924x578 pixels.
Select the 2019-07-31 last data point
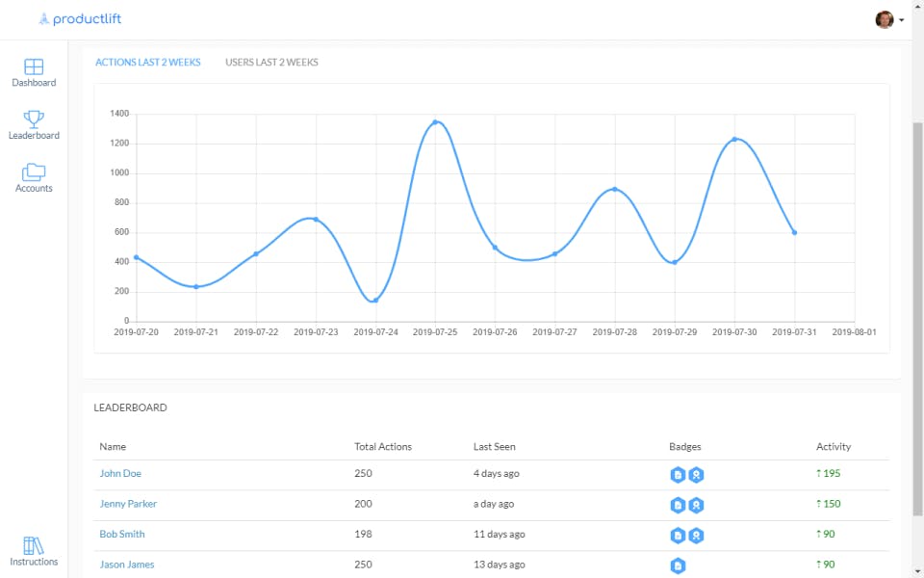click(x=794, y=232)
